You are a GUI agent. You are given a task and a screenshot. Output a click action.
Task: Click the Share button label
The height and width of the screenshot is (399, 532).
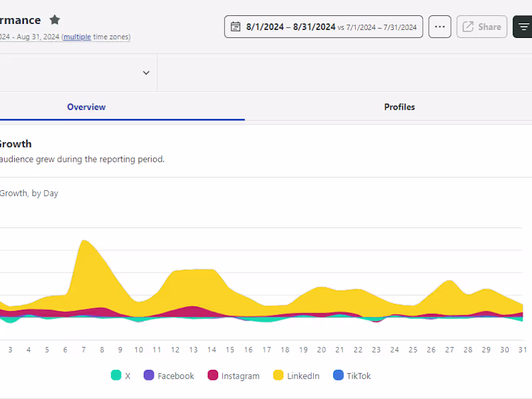click(x=489, y=27)
